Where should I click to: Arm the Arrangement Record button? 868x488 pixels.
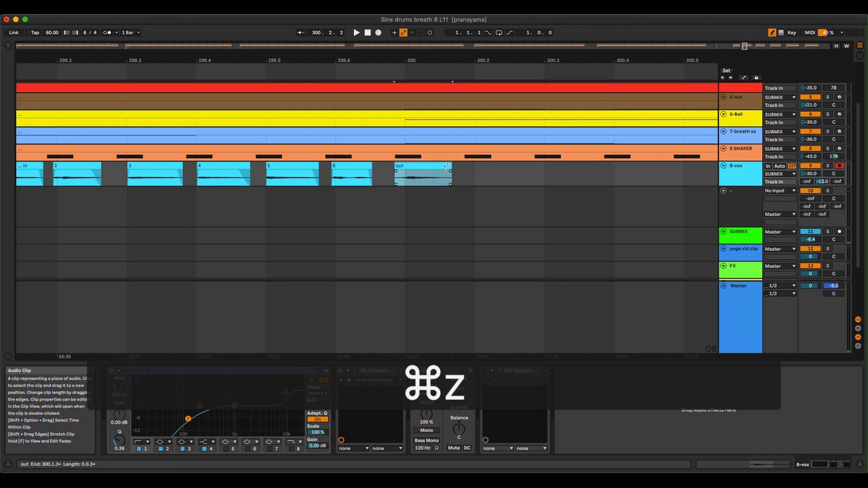[x=378, y=33]
